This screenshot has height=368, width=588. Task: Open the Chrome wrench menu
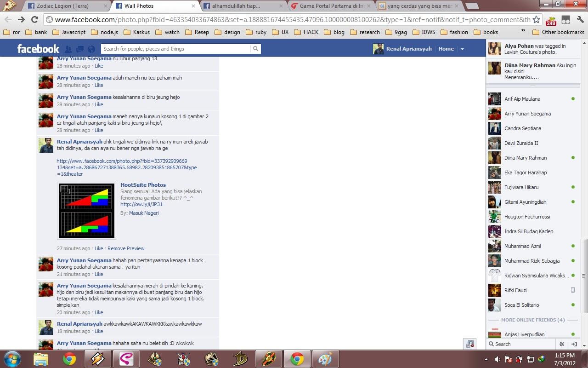point(580,19)
